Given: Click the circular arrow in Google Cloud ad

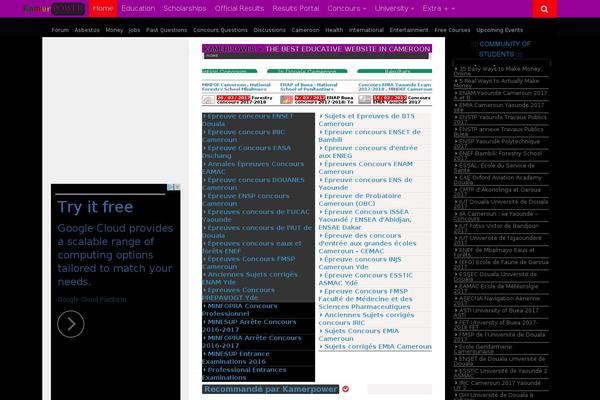Looking at the screenshot, I should 71,324.
